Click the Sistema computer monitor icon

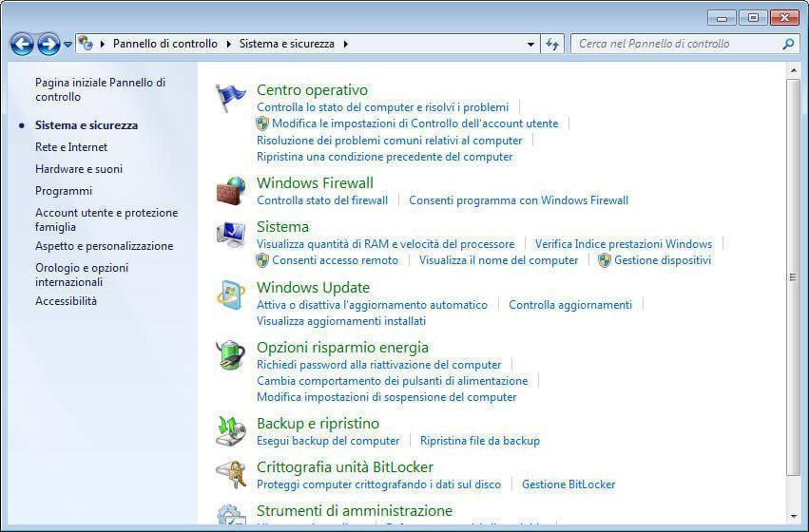click(x=231, y=235)
